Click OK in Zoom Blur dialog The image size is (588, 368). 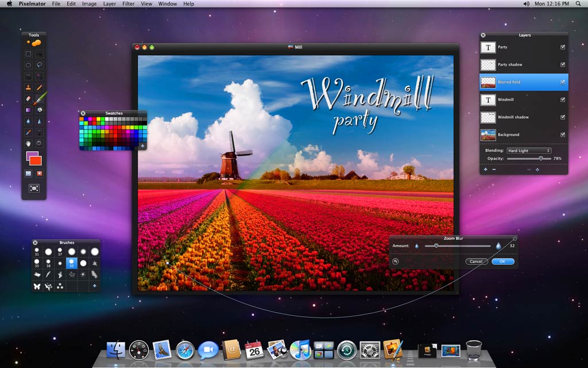[503, 261]
